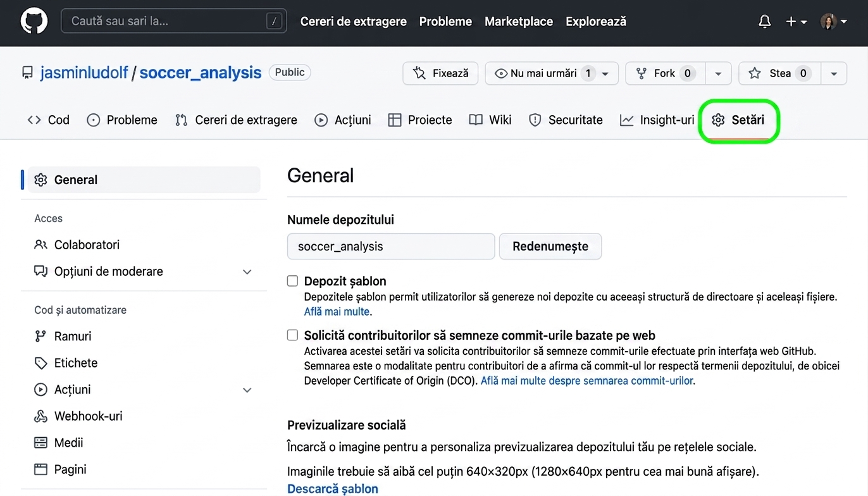Click the Etichete tag icon
The width and height of the screenshot is (868, 496).
point(40,363)
